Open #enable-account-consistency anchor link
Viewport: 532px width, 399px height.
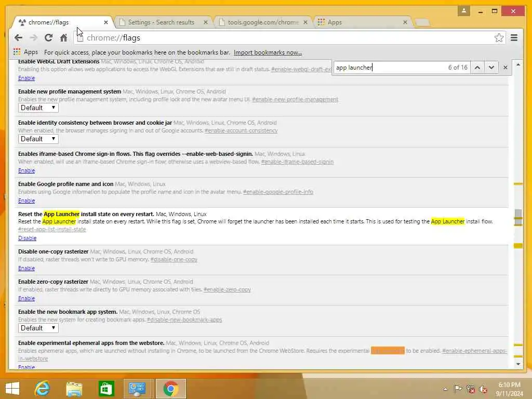click(x=241, y=130)
